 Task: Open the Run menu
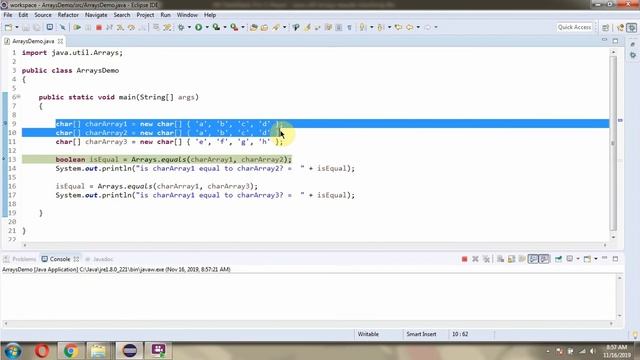pyautogui.click(x=165, y=15)
